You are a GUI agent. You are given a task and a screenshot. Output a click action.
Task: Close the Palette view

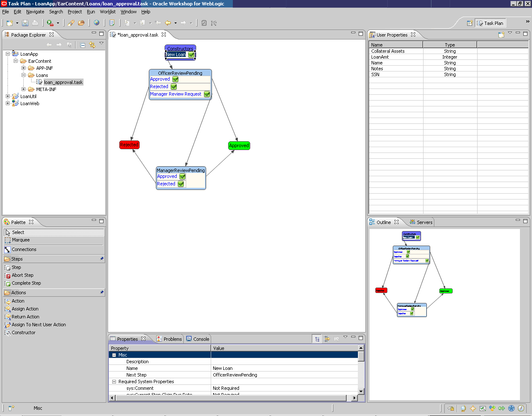31,222
